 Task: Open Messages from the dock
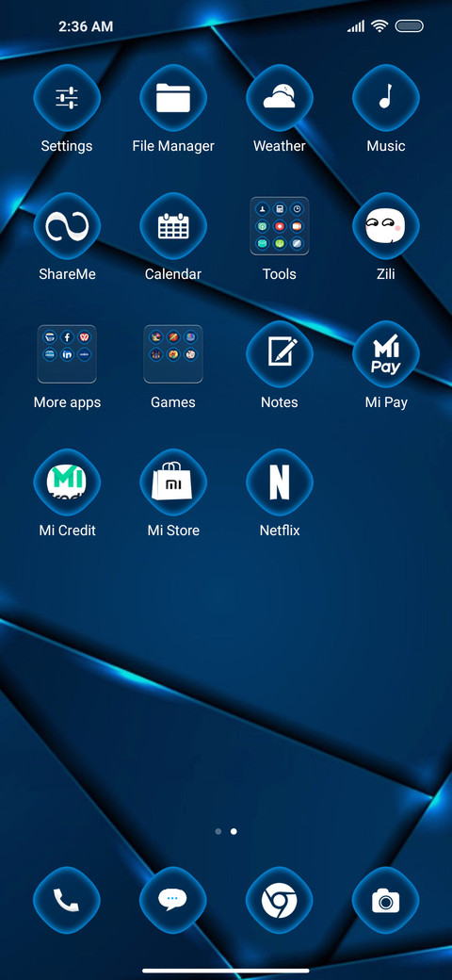(173, 901)
